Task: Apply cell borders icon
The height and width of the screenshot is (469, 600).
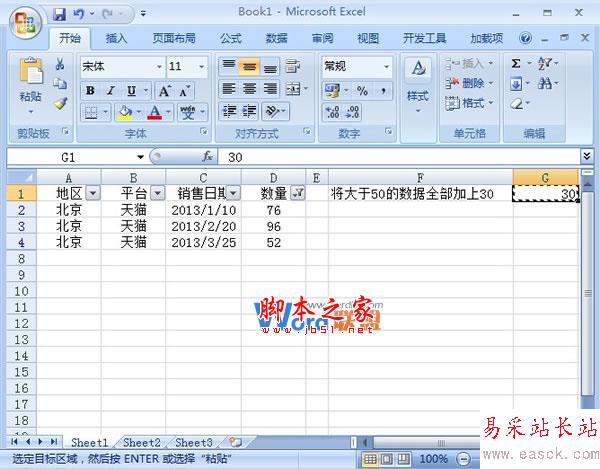Action: [91, 112]
